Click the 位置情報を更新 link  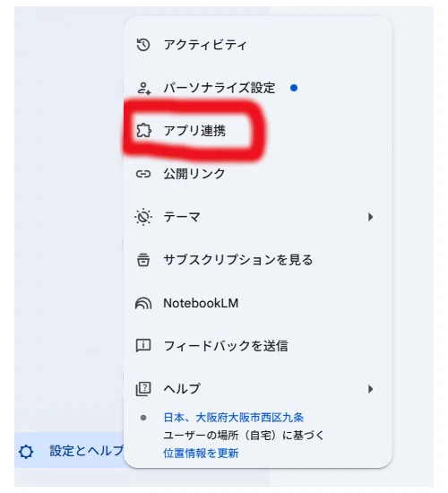coord(201,453)
